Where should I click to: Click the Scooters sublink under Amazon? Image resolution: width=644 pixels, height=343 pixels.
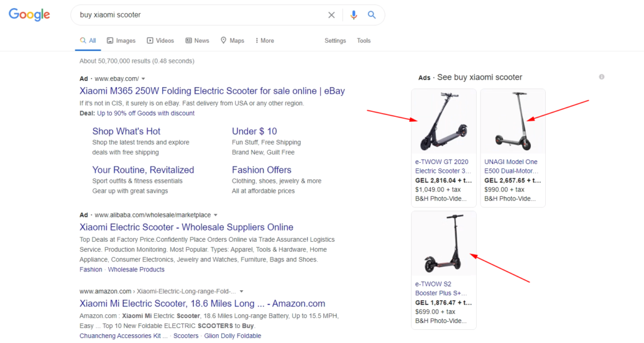point(186,335)
